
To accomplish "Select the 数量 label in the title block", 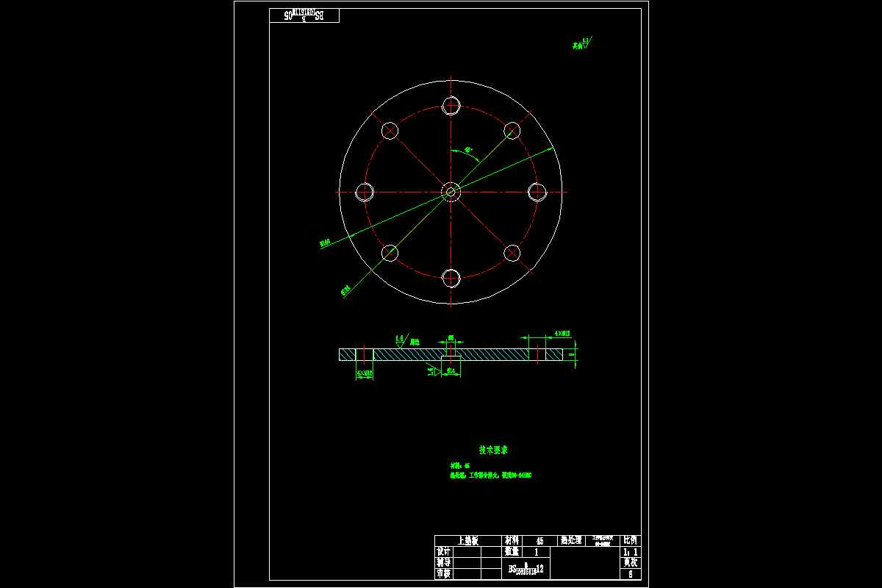I will click(512, 551).
